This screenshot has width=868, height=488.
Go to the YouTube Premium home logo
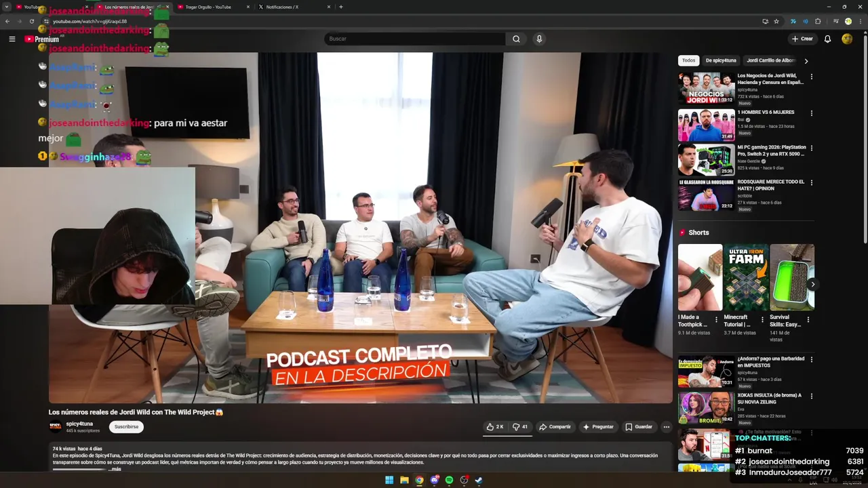(x=42, y=39)
